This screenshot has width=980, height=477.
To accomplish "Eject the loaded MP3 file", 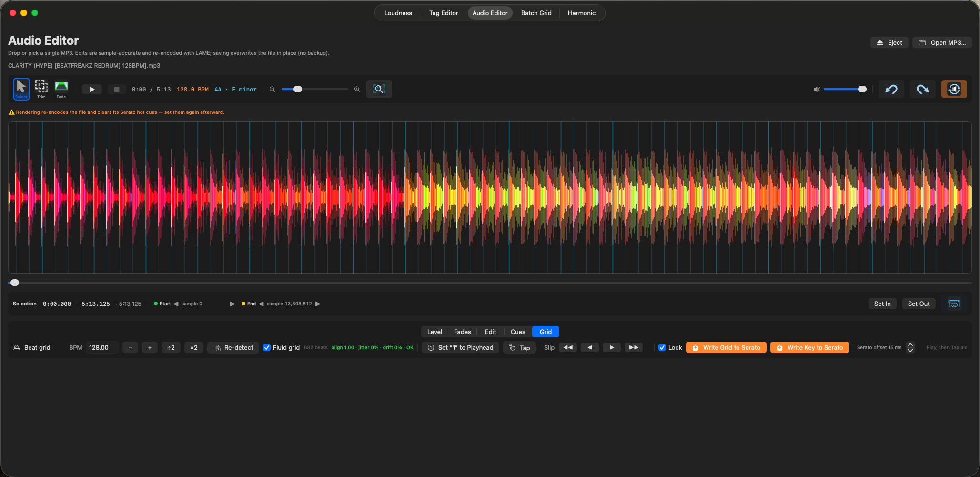I will [889, 42].
